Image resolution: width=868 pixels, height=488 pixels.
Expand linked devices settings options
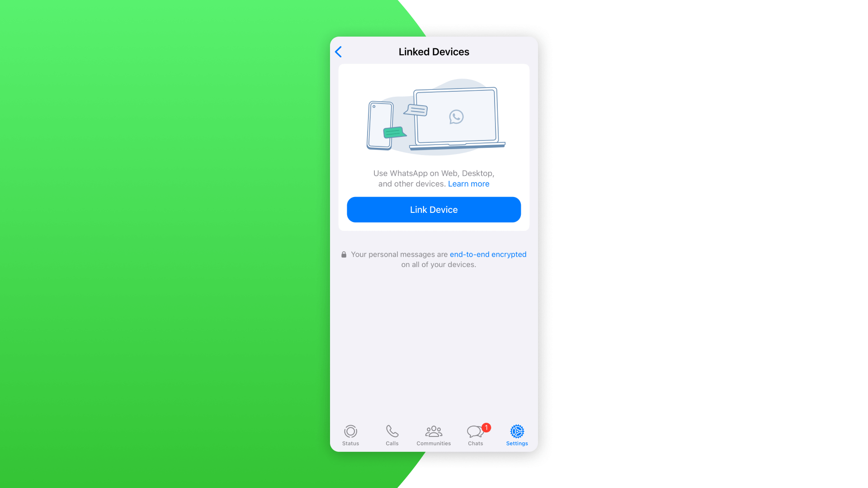434,209
